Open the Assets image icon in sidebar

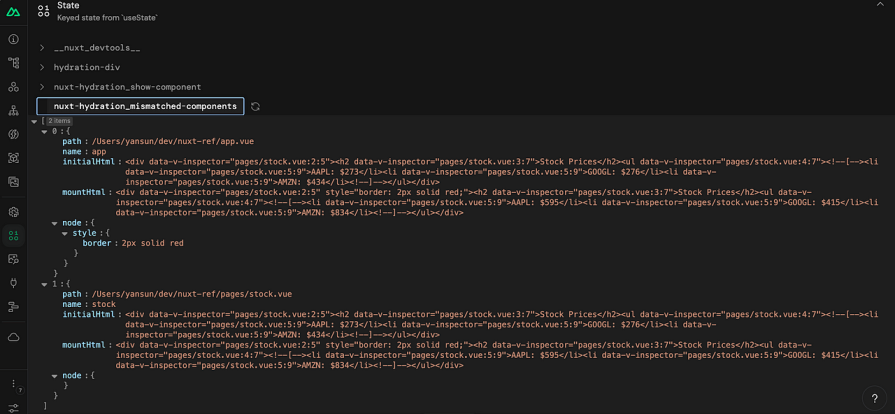(x=14, y=182)
